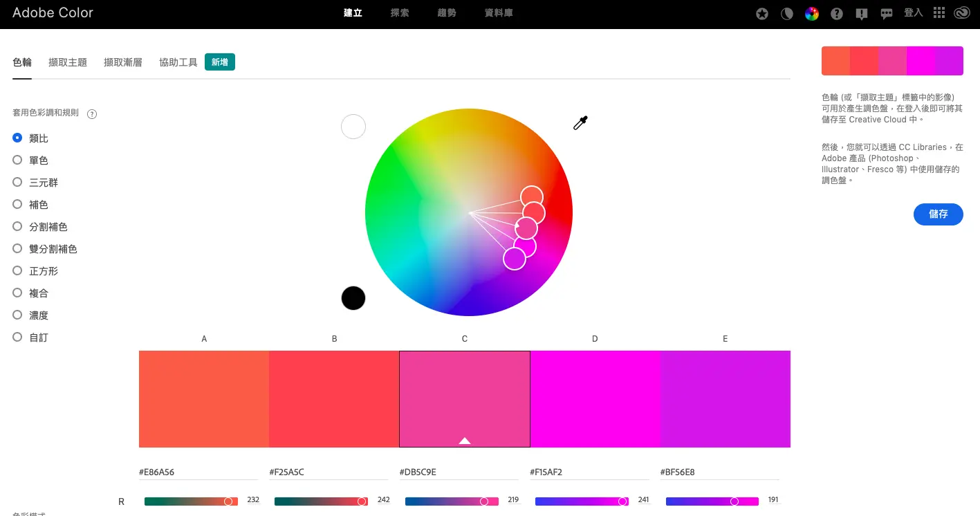The image size is (980, 516).
Task: Open the 探索 menu in the header
Action: (400, 13)
